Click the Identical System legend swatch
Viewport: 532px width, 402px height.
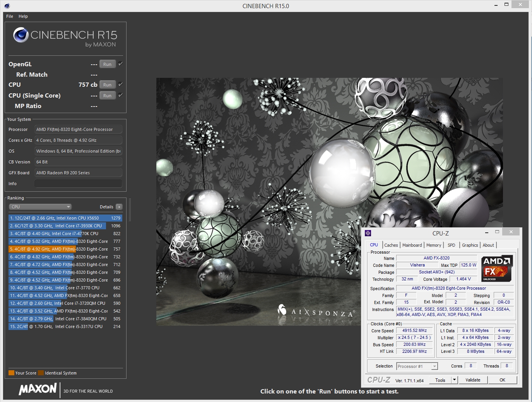tap(41, 373)
